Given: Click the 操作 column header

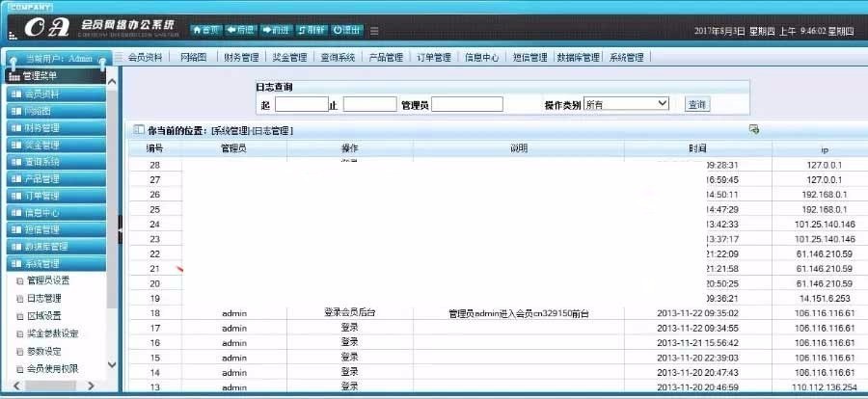Looking at the screenshot, I should pos(350,148).
